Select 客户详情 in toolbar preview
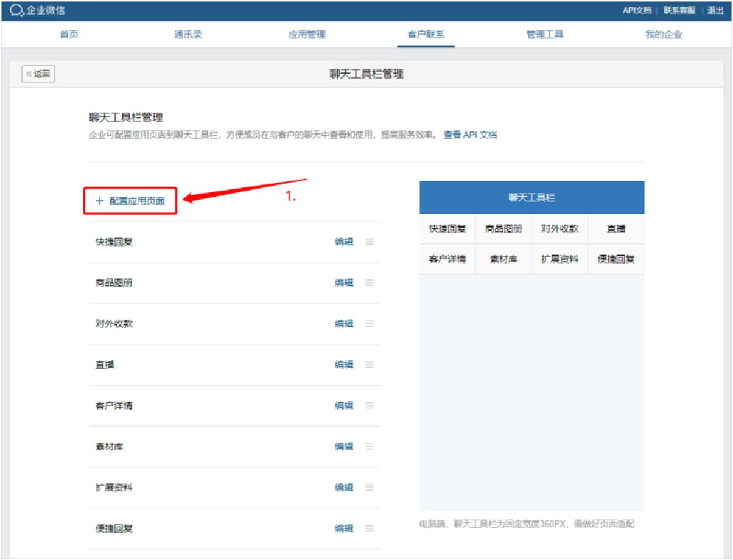This screenshot has height=560, width=733. tap(447, 259)
